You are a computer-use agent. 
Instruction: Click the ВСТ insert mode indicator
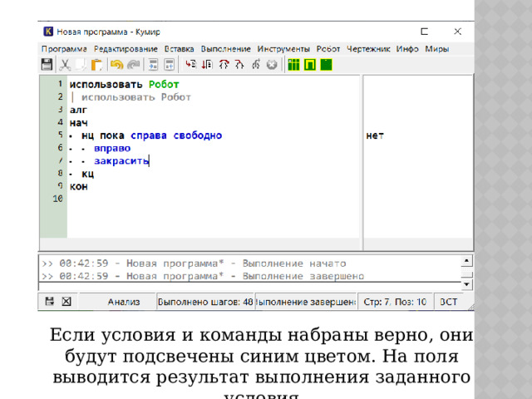tap(449, 302)
